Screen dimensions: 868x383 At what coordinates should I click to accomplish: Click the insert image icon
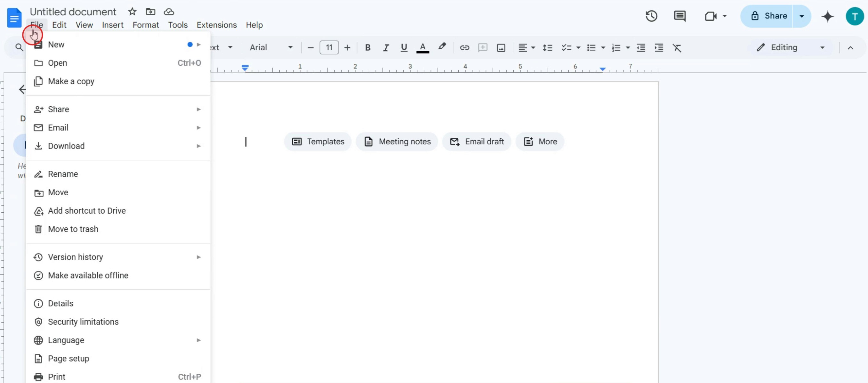pos(501,47)
